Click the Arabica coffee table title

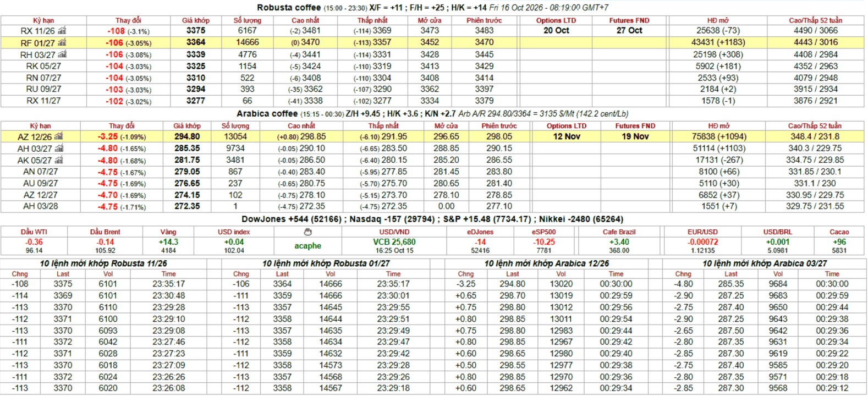(x=267, y=114)
